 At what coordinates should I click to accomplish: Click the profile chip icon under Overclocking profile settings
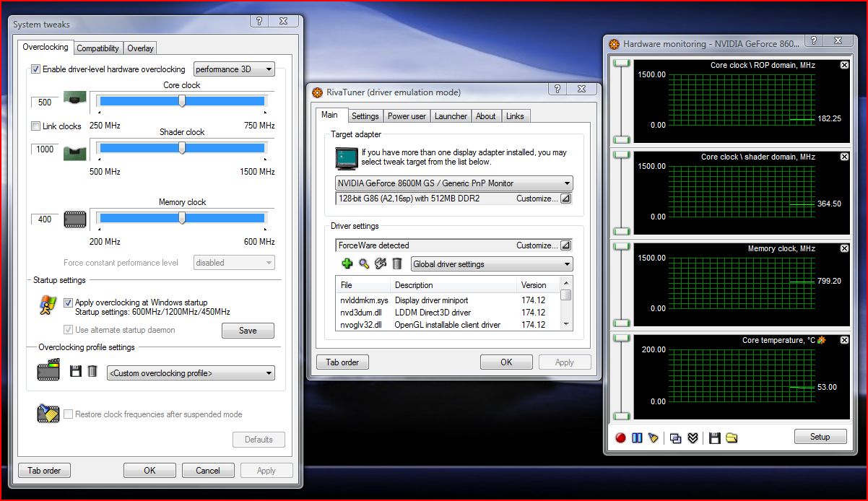click(x=48, y=371)
